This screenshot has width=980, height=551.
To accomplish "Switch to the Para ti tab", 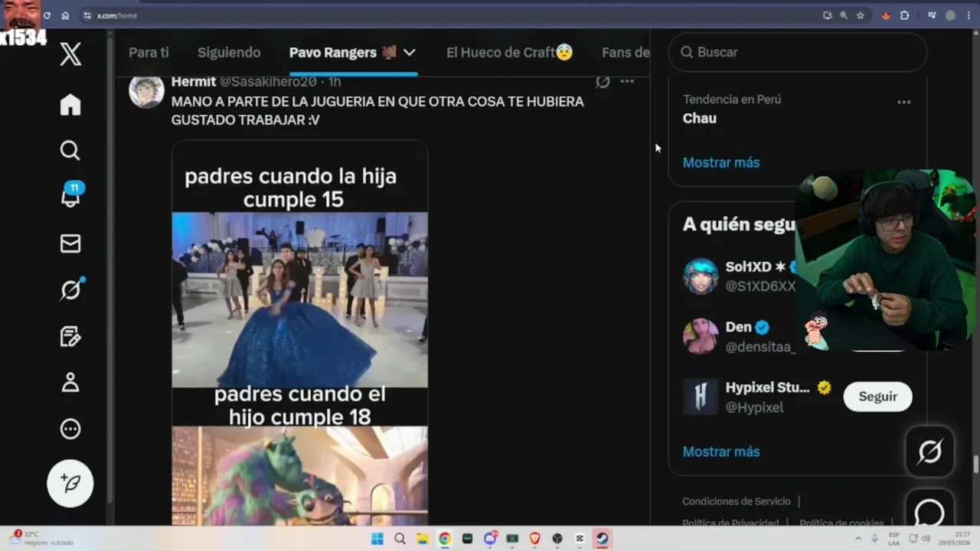I will coord(149,52).
